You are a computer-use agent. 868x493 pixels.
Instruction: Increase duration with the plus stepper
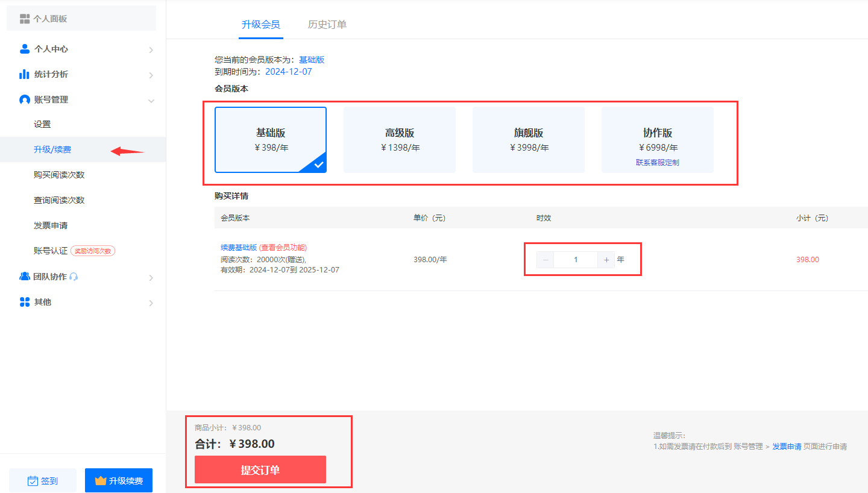606,260
